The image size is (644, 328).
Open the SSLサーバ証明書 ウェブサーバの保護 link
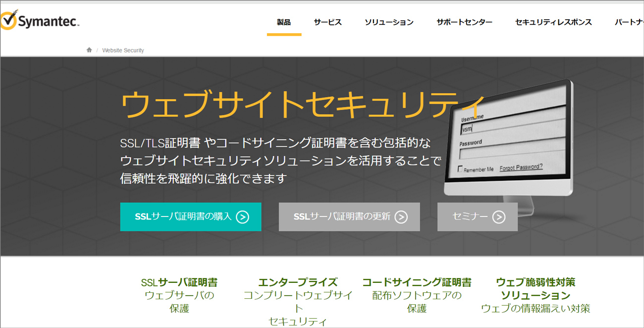point(179,295)
